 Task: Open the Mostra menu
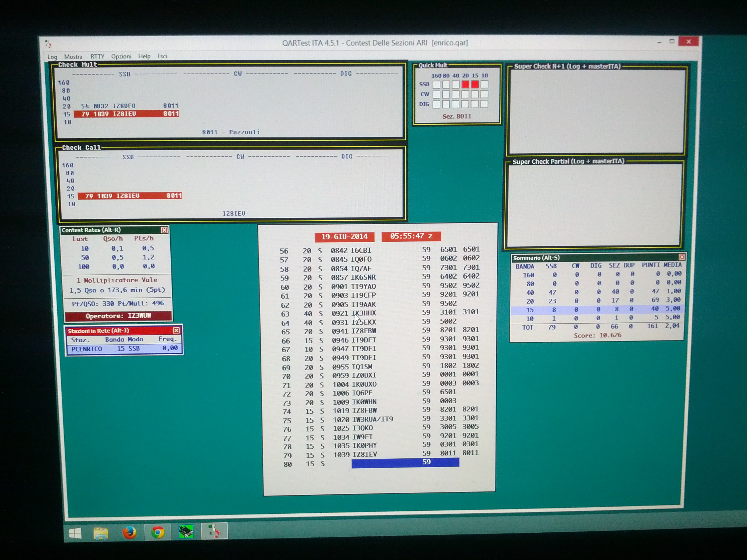tap(73, 57)
